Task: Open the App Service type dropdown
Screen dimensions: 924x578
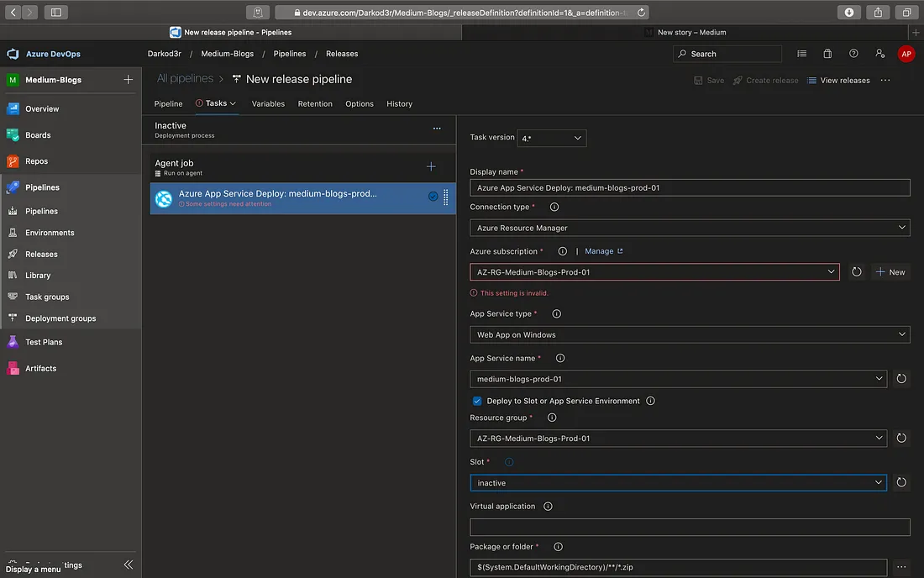Action: (690, 334)
